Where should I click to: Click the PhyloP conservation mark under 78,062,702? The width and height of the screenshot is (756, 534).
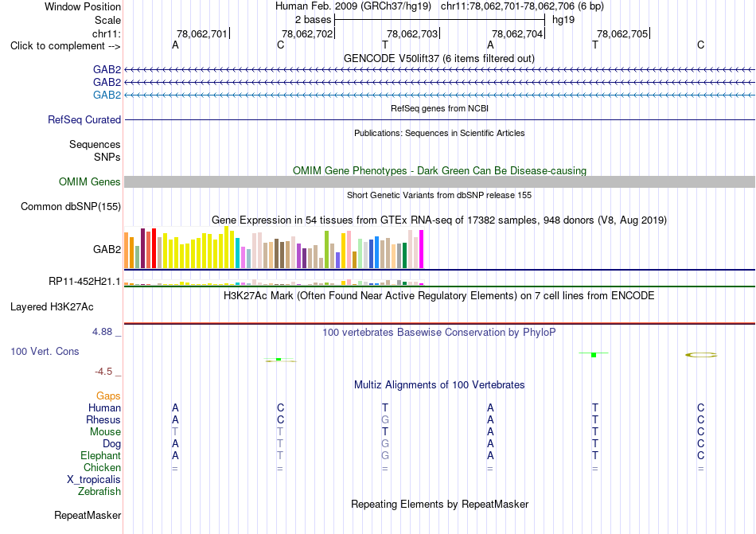(x=280, y=360)
